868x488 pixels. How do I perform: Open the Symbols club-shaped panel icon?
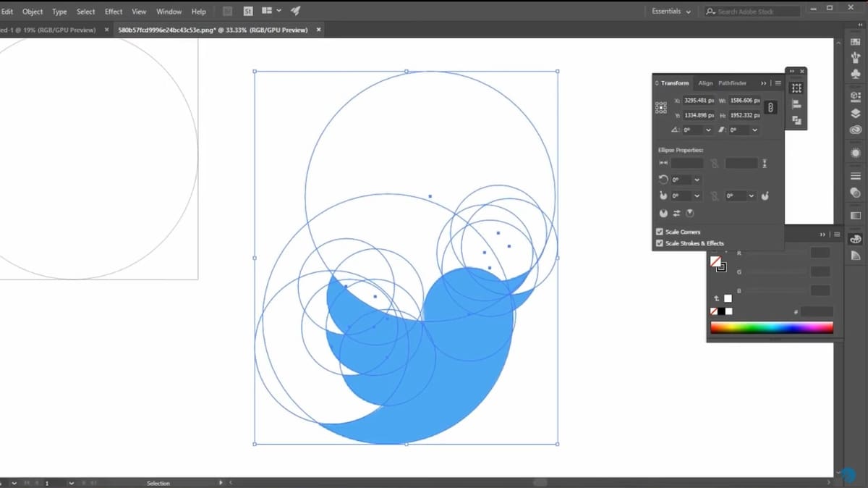[x=856, y=74]
